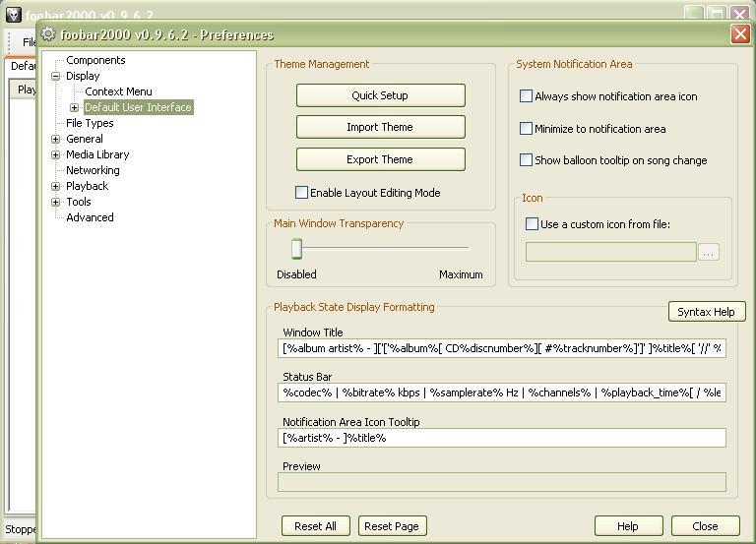The image size is (756, 544).
Task: Open Syntax Help
Action: 707,312
